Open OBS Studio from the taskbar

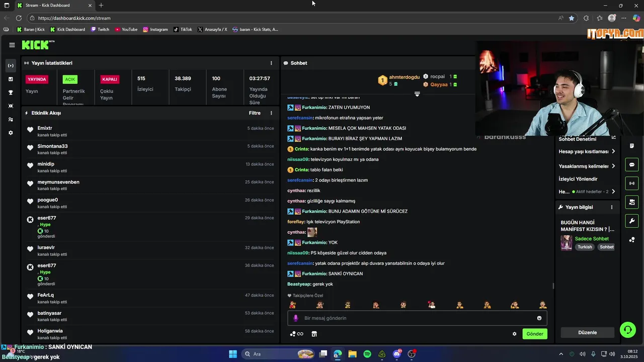pos(412,354)
